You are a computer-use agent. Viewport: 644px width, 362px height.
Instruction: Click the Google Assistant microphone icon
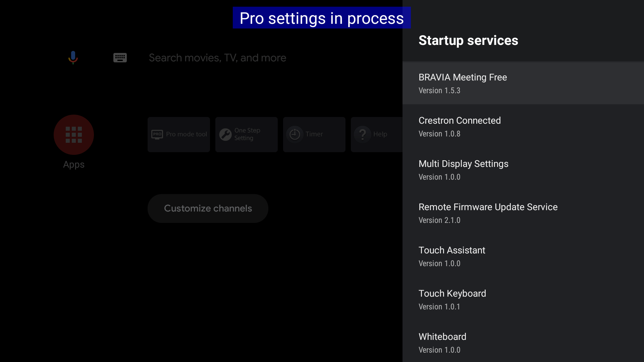click(x=73, y=58)
